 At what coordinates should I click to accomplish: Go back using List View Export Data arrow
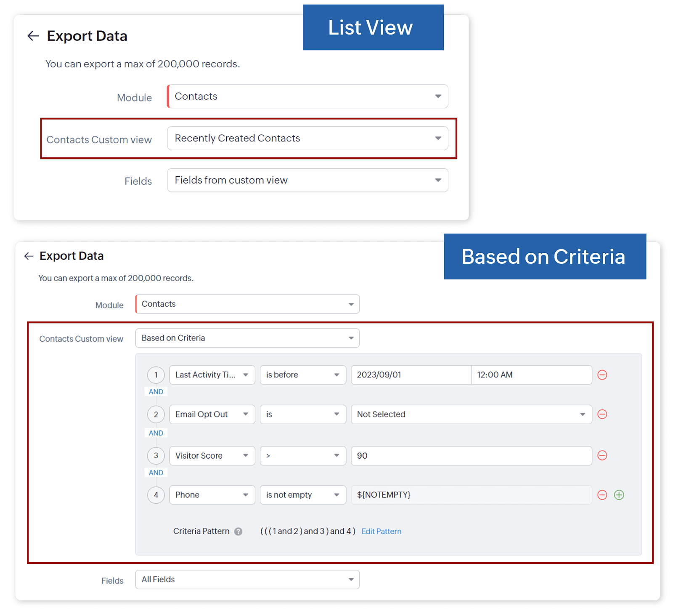coord(33,36)
